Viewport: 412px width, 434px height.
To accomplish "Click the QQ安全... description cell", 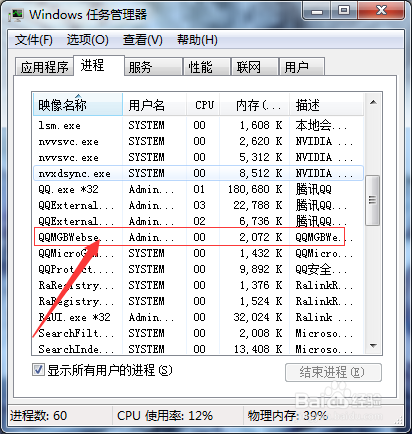I will click(321, 269).
